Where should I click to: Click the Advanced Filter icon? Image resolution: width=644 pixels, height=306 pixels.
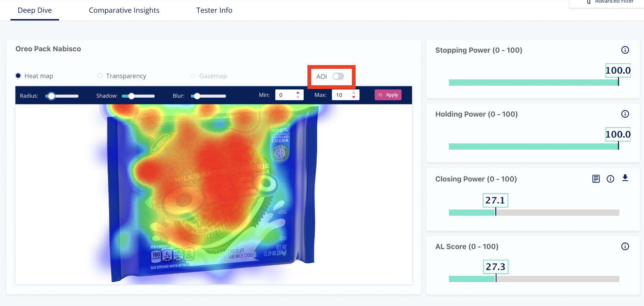(589, 2)
